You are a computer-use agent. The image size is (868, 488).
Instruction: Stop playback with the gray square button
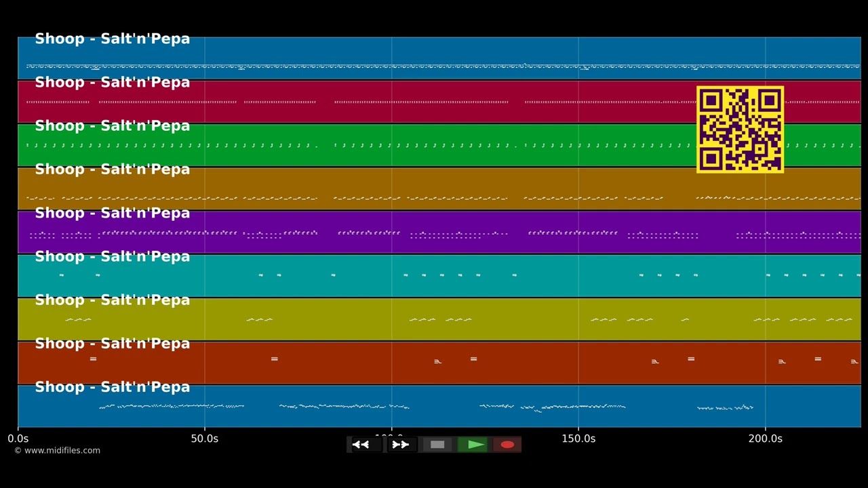[437, 445]
